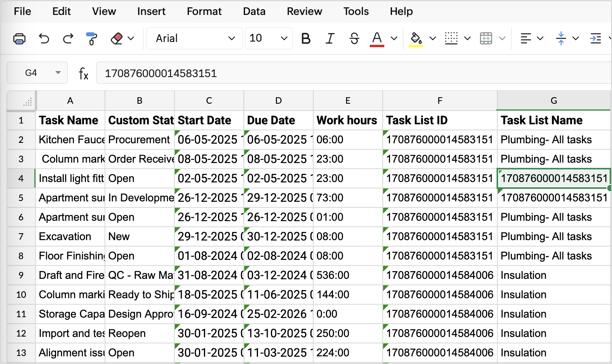Click the formula bar input field
The width and height of the screenshot is (612, 364).
[351, 73]
